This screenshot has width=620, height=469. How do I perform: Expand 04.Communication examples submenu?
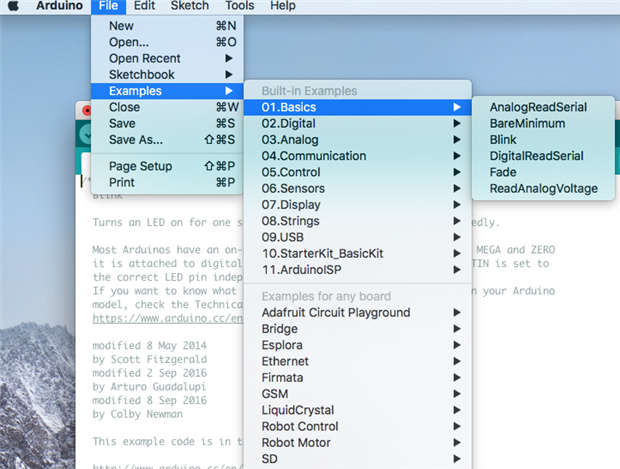pyautogui.click(x=357, y=156)
